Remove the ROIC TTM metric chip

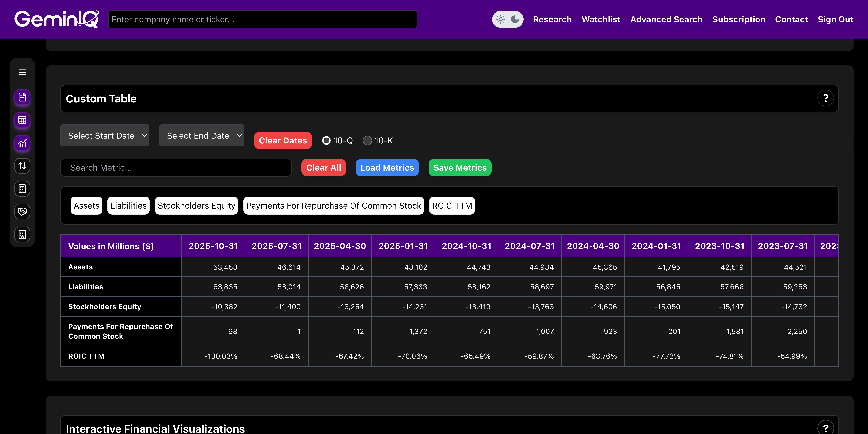pyautogui.click(x=452, y=206)
